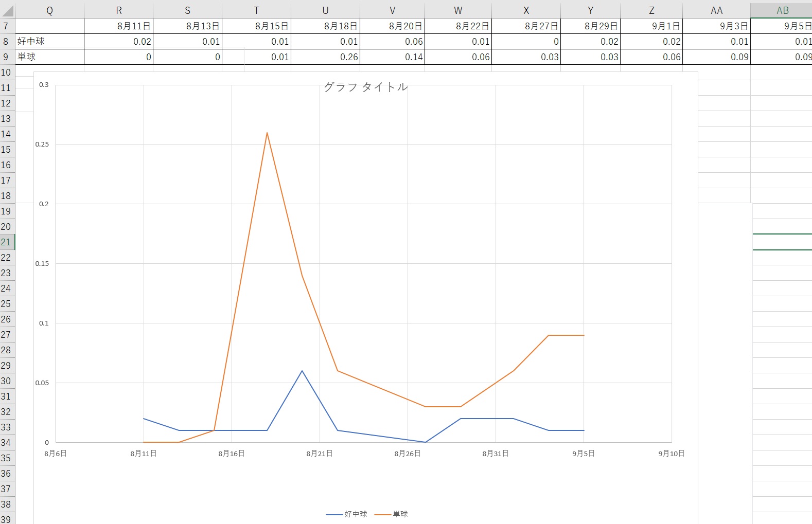Click the 0.15 vertical axis label

(42, 264)
